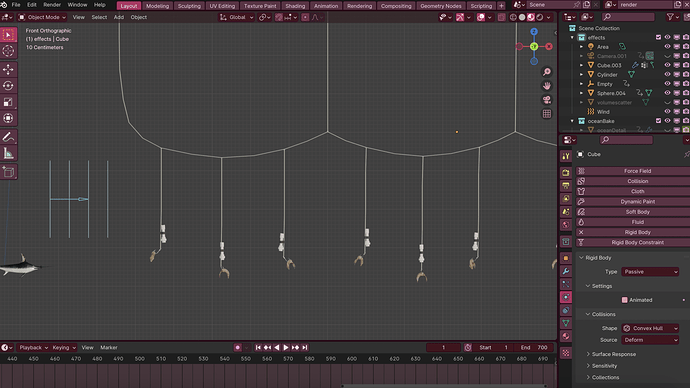Click the outliner search field
Viewport: 690px width, 388px height.
coord(628,17)
